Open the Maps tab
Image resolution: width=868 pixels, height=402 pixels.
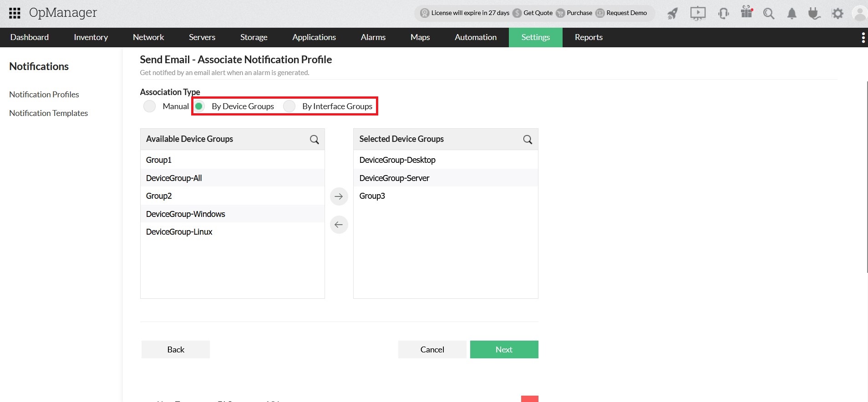pyautogui.click(x=420, y=37)
